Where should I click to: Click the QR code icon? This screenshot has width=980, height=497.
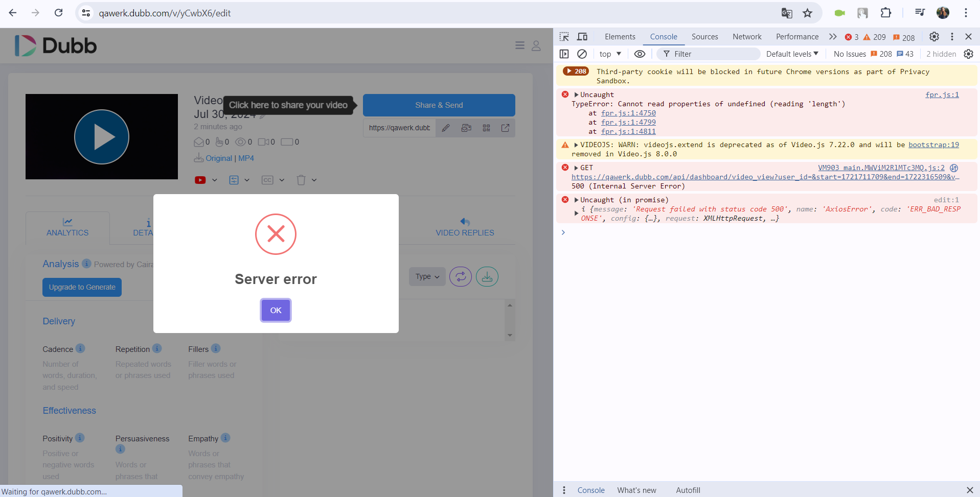click(x=486, y=128)
